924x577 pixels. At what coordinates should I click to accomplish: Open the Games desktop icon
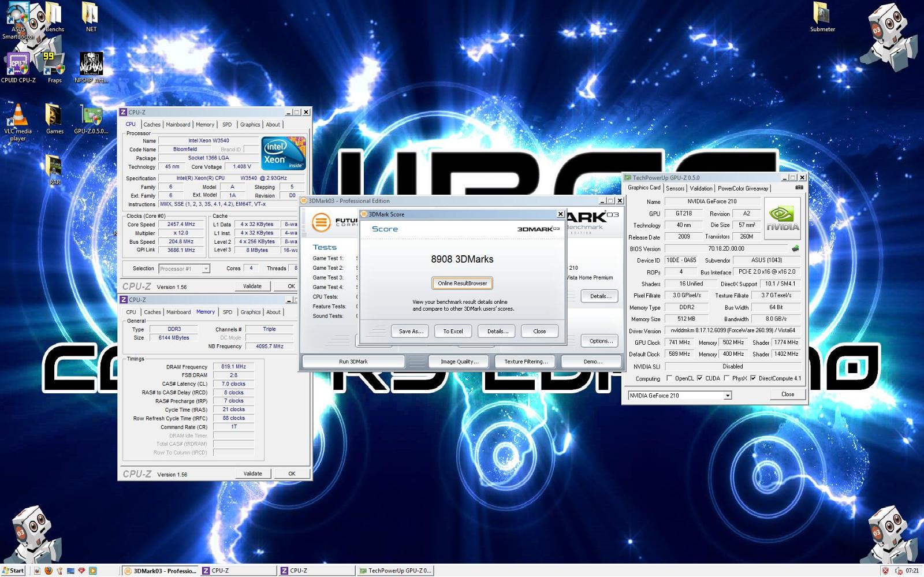pos(54,119)
